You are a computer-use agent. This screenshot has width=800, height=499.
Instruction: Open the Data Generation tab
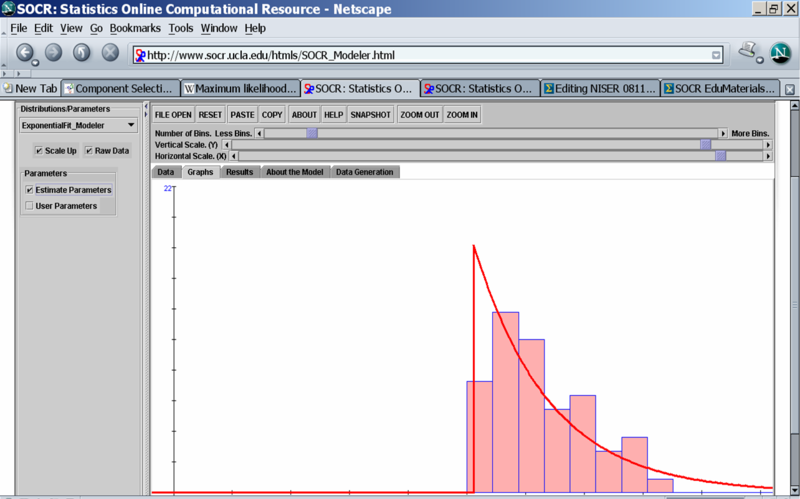pos(365,172)
